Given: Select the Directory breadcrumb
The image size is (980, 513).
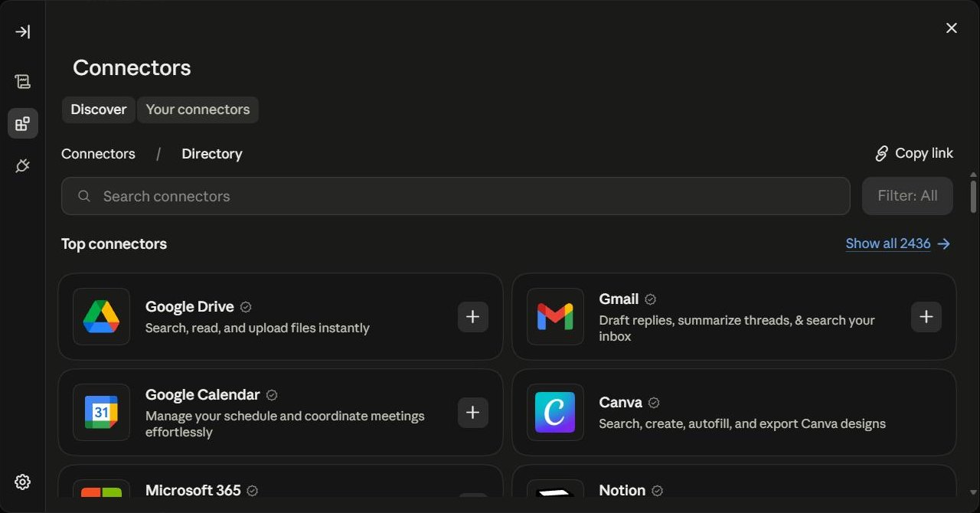Looking at the screenshot, I should click(212, 154).
